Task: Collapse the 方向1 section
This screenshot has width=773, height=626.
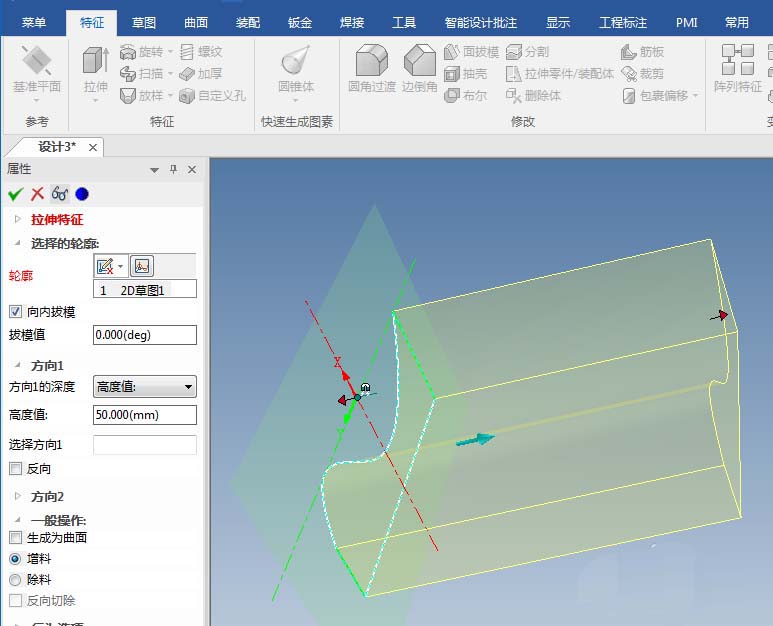Action: click(18, 365)
